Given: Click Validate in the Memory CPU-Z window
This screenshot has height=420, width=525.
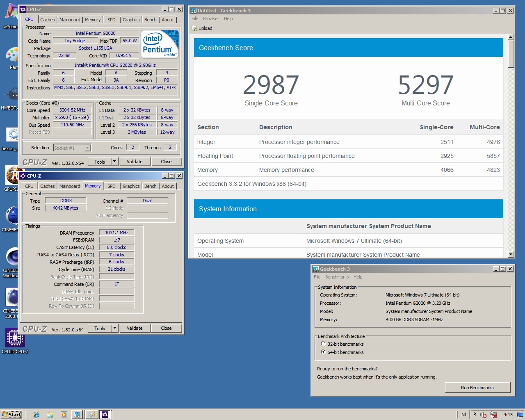Looking at the screenshot, I should pos(135,328).
